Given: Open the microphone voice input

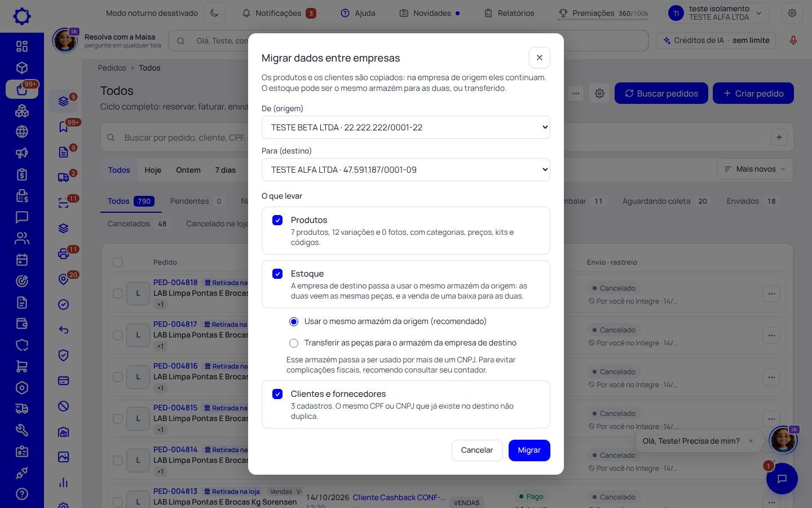Looking at the screenshot, I should pyautogui.click(x=793, y=41).
